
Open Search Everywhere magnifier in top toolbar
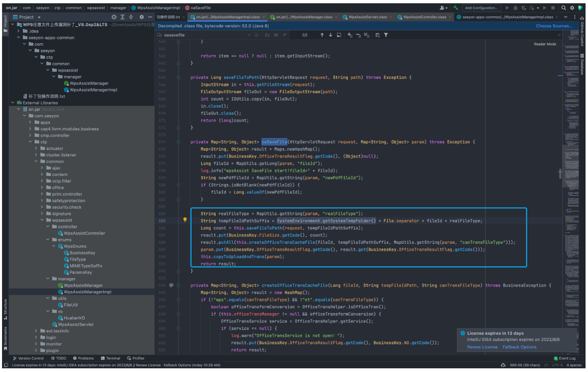coord(563,8)
